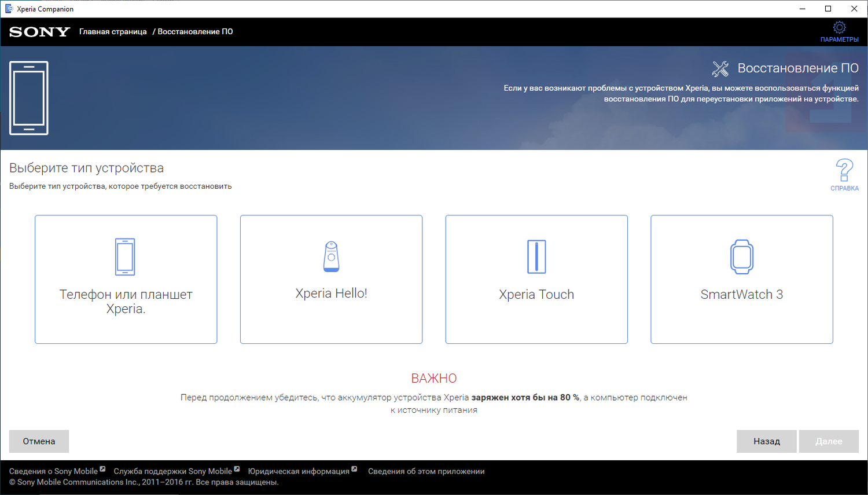Click the Восстановление ПО banner title
868x495 pixels.
coord(798,68)
